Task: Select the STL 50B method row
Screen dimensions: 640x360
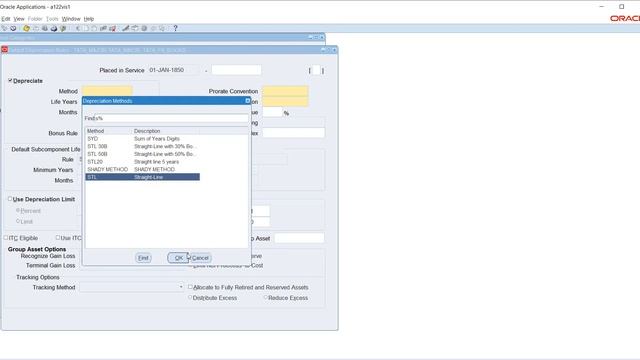Action: tap(142, 154)
